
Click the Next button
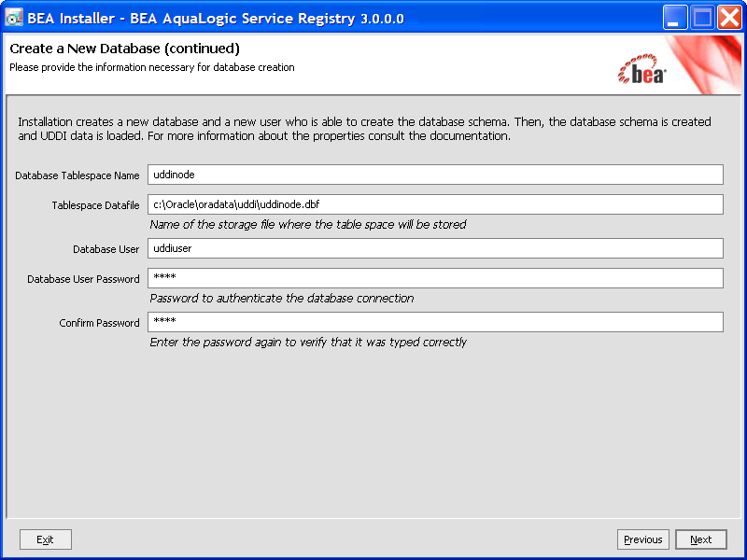click(701, 539)
